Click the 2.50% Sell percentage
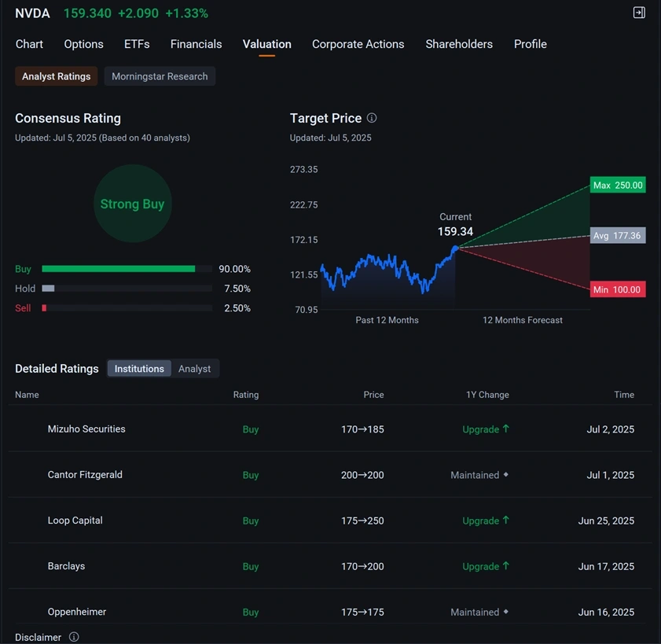 [x=237, y=308]
